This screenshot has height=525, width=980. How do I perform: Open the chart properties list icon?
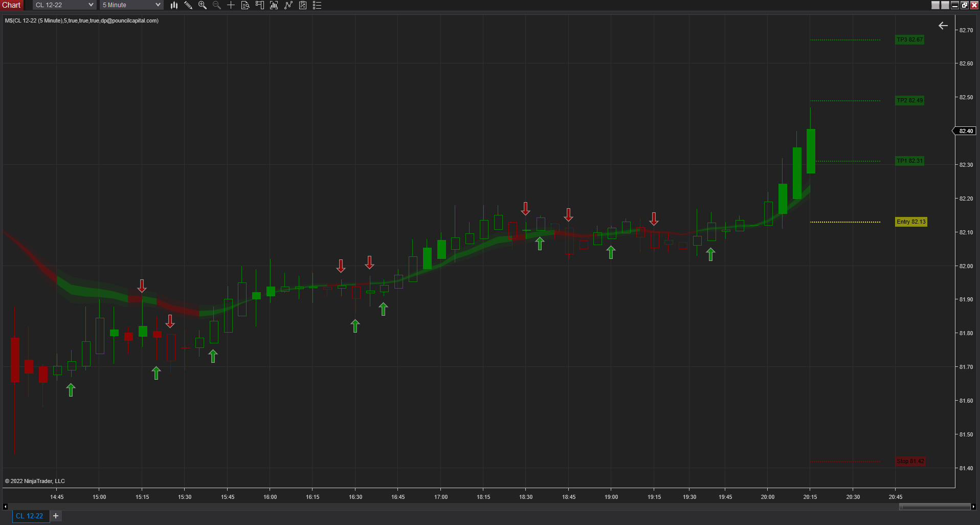click(x=317, y=5)
